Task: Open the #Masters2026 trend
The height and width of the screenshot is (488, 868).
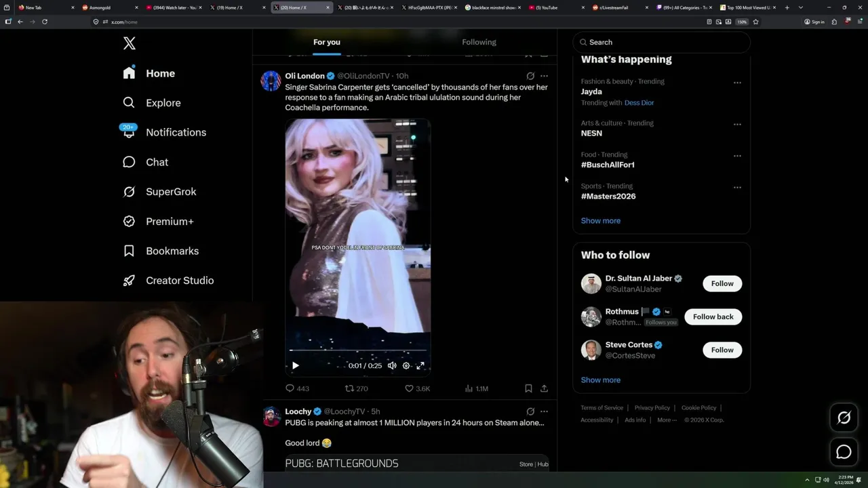Action: pyautogui.click(x=608, y=197)
